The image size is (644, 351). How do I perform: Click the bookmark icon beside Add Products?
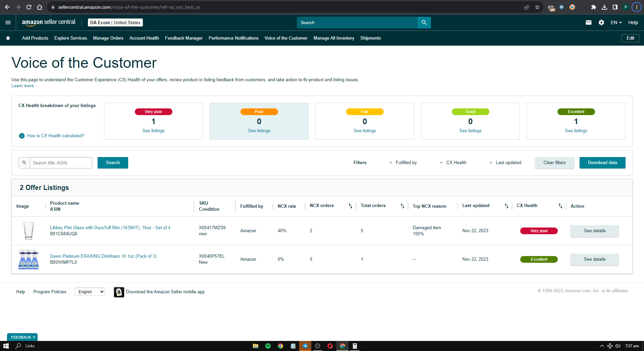pyautogui.click(x=8, y=38)
